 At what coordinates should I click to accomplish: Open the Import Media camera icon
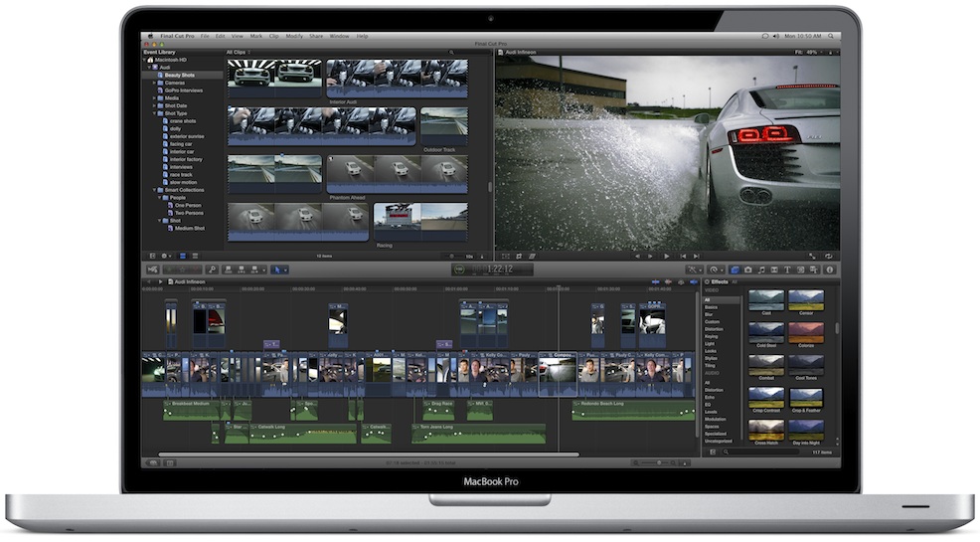[x=152, y=271]
